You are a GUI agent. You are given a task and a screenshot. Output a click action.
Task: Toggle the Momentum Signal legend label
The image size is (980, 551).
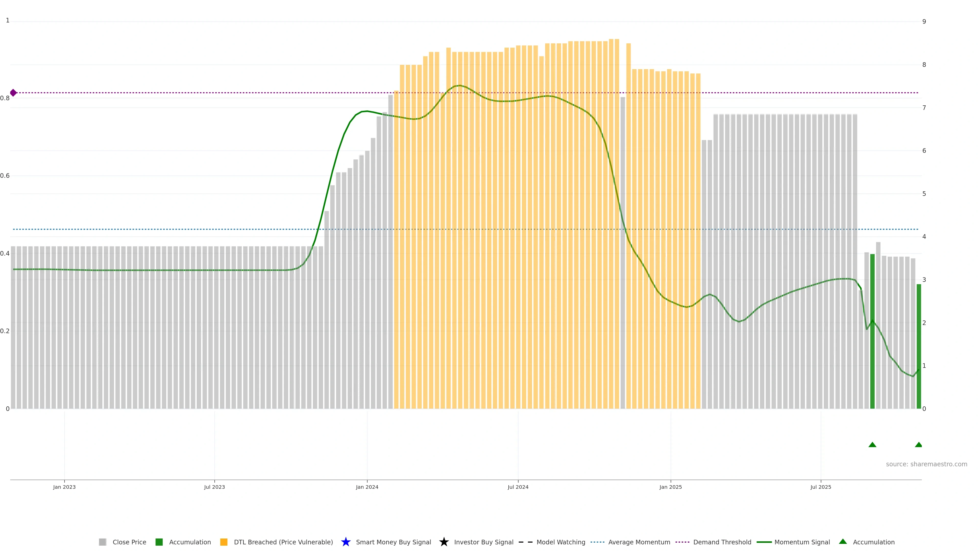click(x=802, y=542)
